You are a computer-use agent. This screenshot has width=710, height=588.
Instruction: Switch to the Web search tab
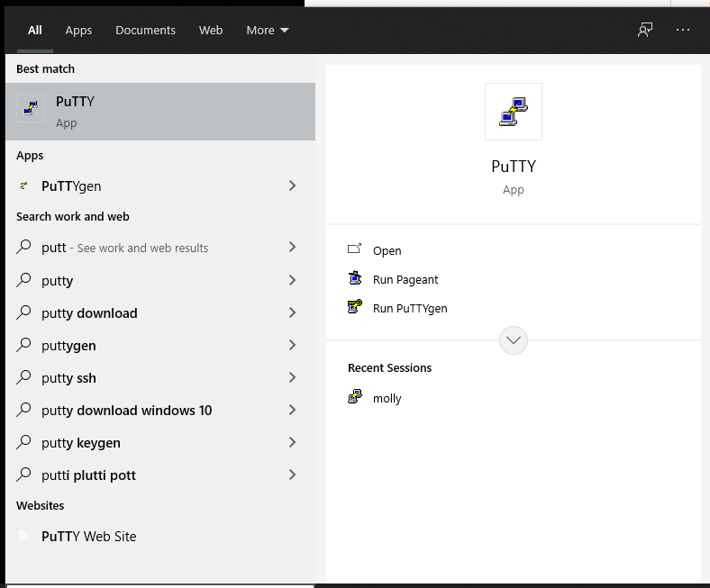pos(211,30)
